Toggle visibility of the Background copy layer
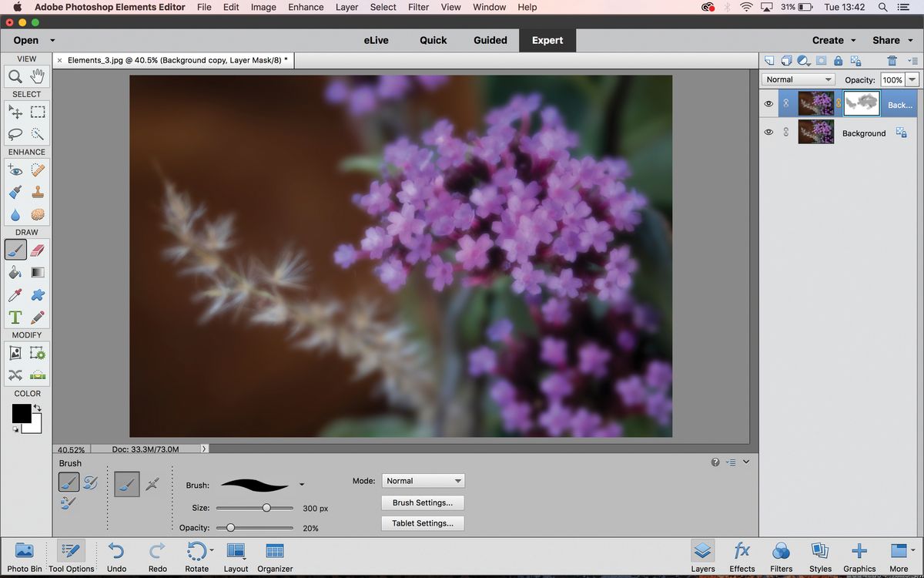 (x=768, y=103)
